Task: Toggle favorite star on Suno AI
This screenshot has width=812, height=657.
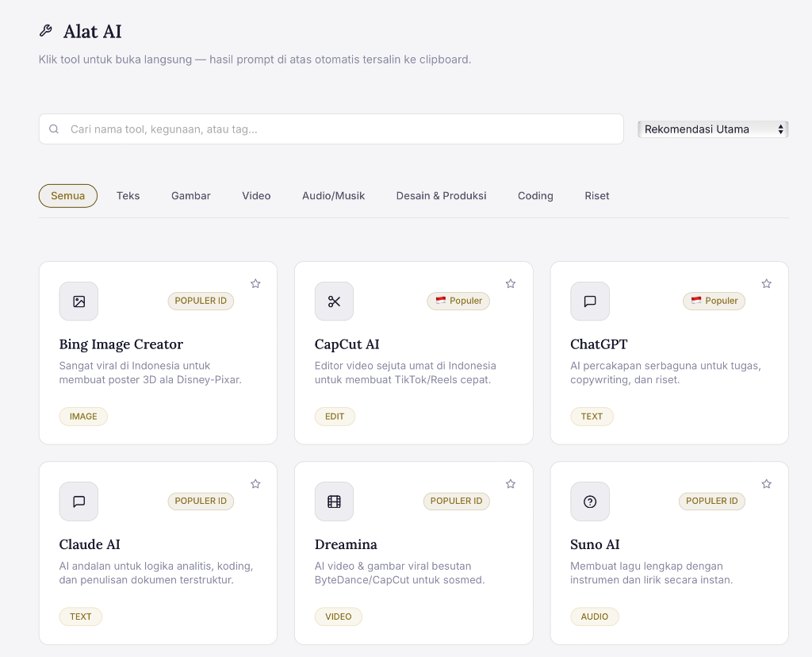Action: tap(767, 484)
